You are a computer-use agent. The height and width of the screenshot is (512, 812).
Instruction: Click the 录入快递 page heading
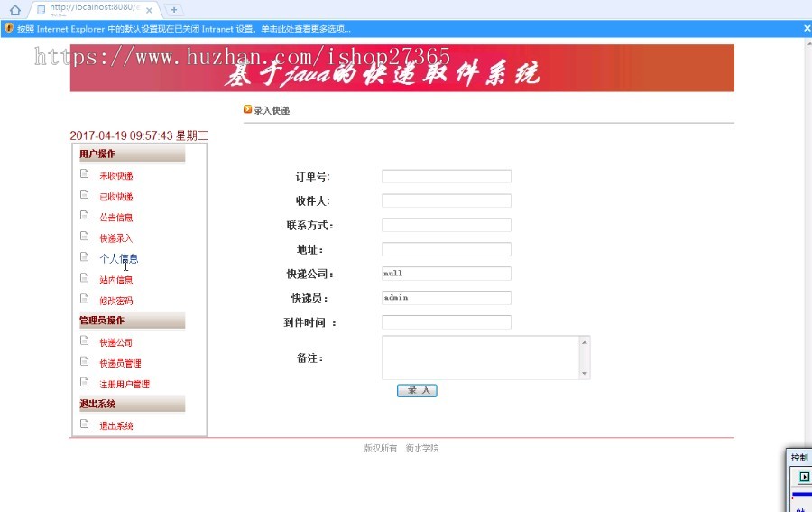point(272,110)
